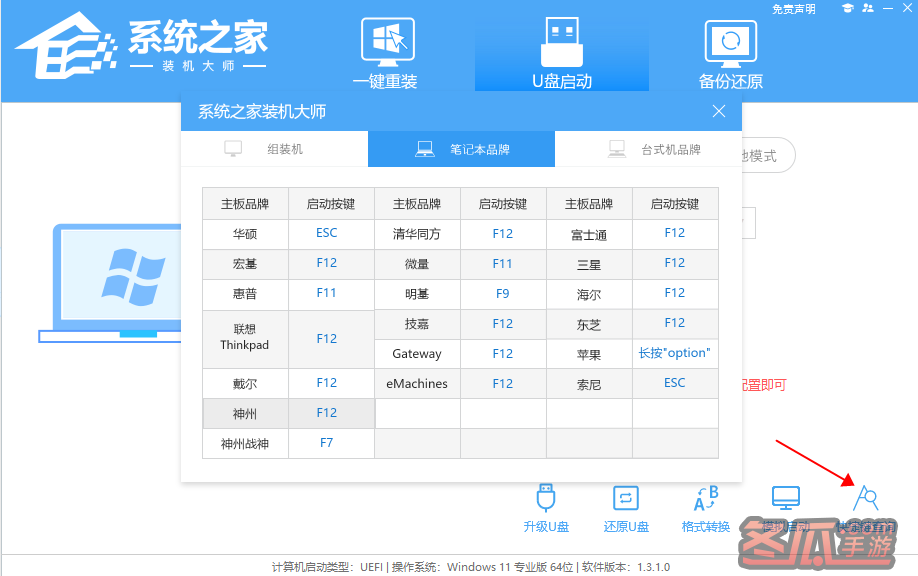Image resolution: width=918 pixels, height=576 pixels.
Task: Click the first 主板品牌 column header
Action: pyautogui.click(x=245, y=204)
